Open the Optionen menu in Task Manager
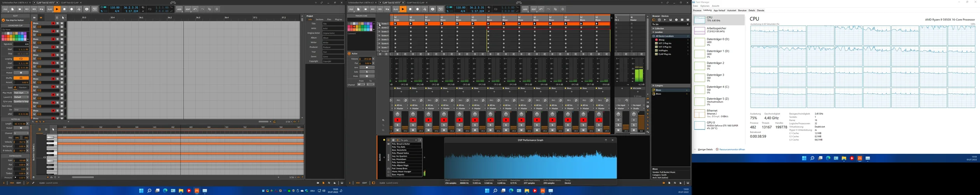980x195 pixels. pyautogui.click(x=705, y=6)
